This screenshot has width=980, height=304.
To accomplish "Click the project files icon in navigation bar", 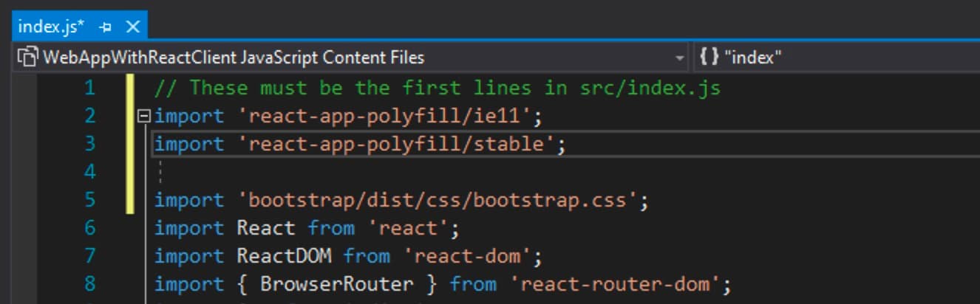I will click(28, 58).
